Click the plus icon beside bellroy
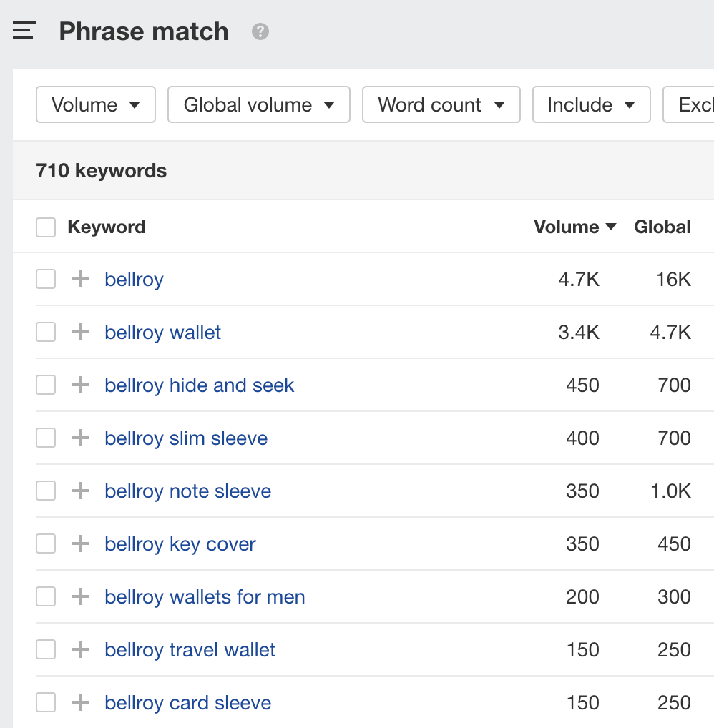The height and width of the screenshot is (728, 714). (80, 279)
